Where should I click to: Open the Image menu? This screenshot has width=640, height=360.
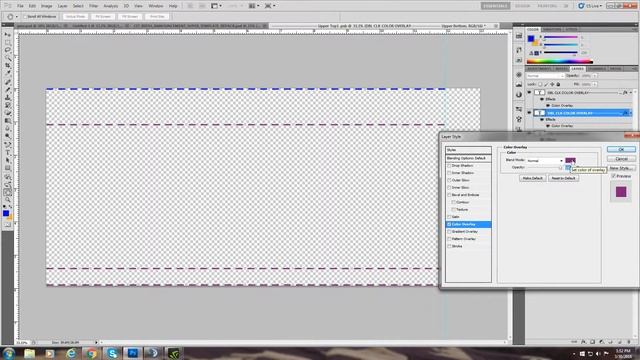click(47, 6)
